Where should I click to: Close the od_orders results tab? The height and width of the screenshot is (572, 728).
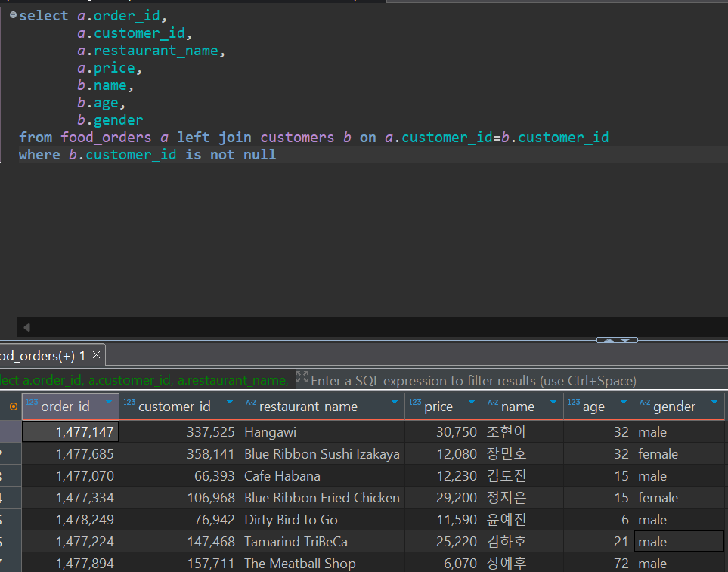point(94,354)
